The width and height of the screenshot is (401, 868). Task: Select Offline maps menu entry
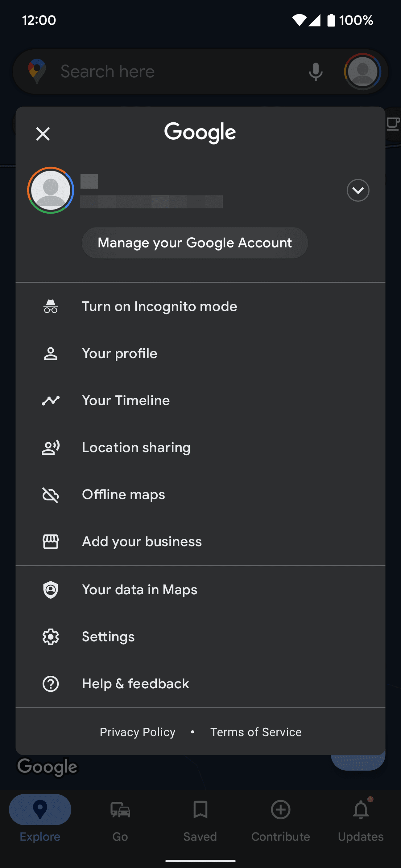pos(123,495)
